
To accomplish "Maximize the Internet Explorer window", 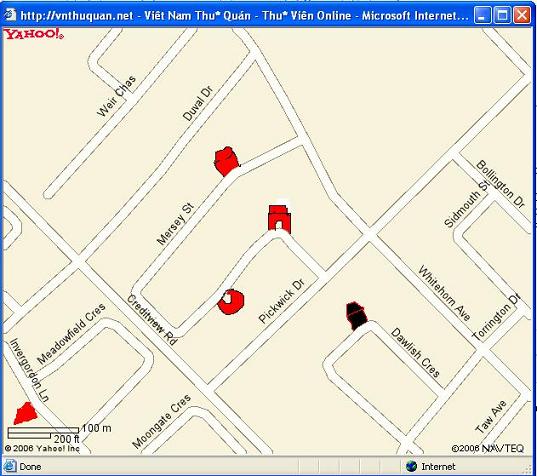I will (502, 15).
